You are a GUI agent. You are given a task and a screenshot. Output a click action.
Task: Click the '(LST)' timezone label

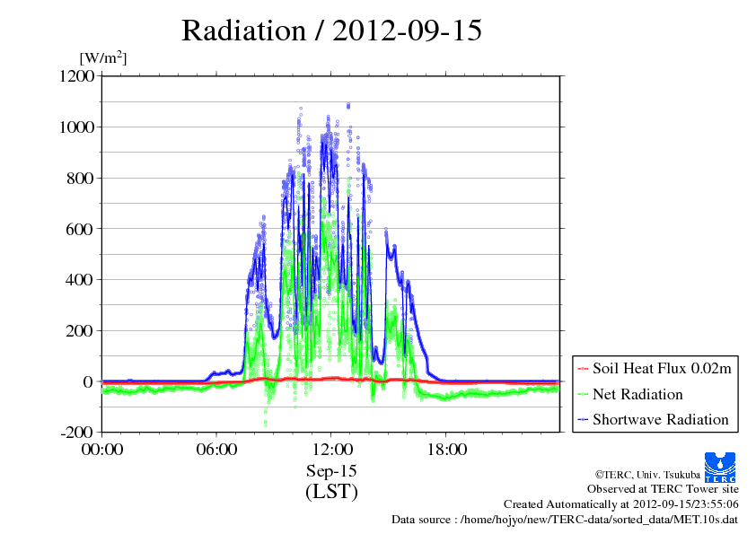click(331, 492)
